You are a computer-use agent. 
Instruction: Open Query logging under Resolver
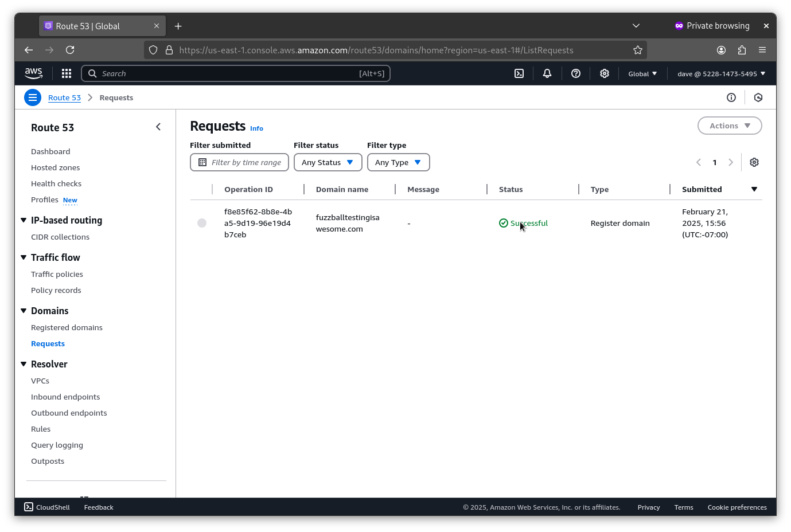pyautogui.click(x=57, y=445)
